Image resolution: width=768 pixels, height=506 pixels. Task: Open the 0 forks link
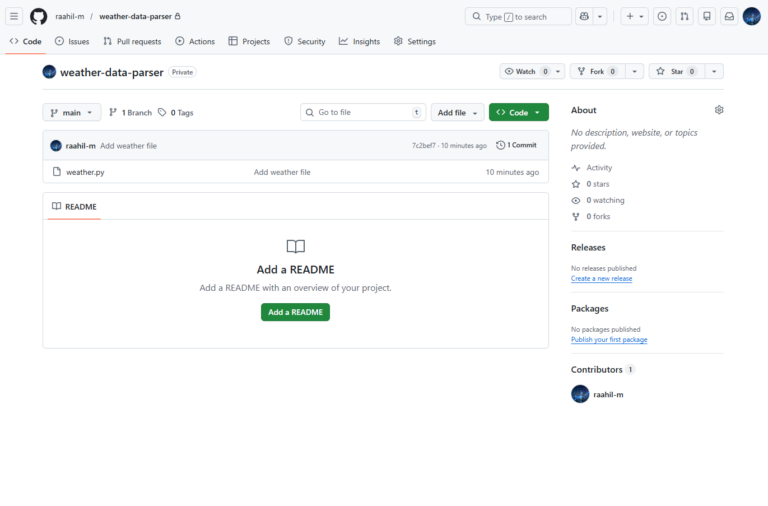tap(591, 217)
